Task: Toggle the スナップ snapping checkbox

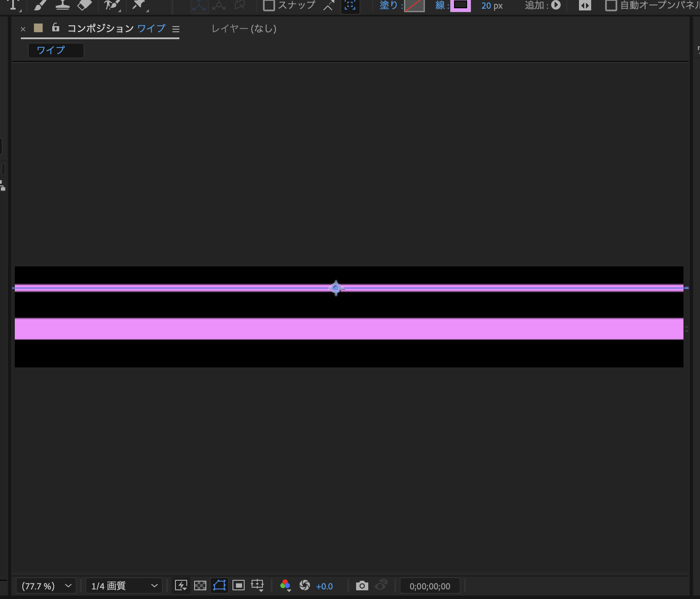Action: pyautogui.click(x=269, y=6)
